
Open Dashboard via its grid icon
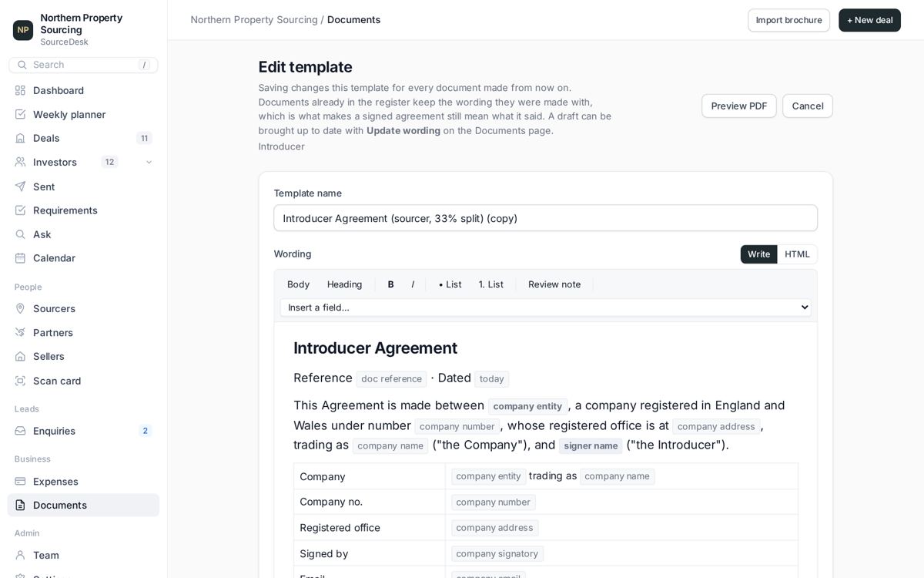click(x=21, y=90)
